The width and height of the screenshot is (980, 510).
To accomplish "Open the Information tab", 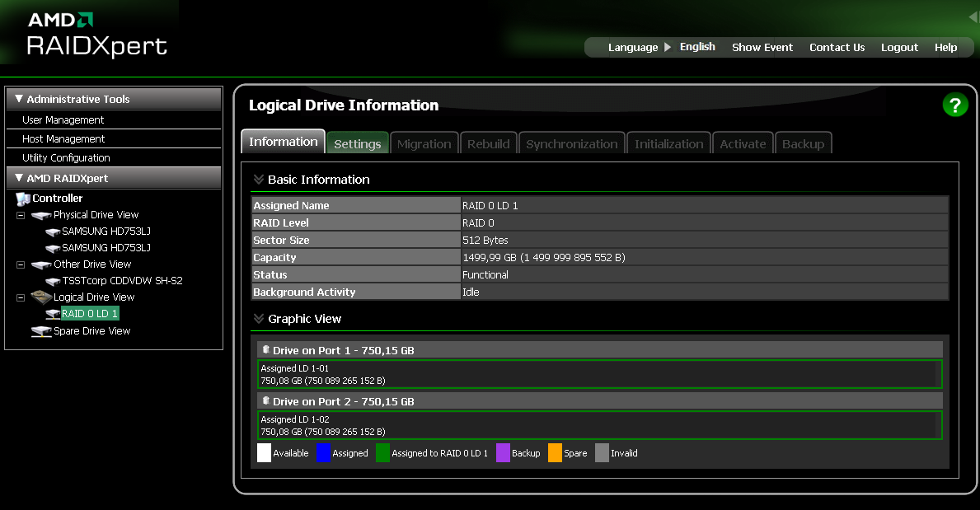I will coord(284,142).
